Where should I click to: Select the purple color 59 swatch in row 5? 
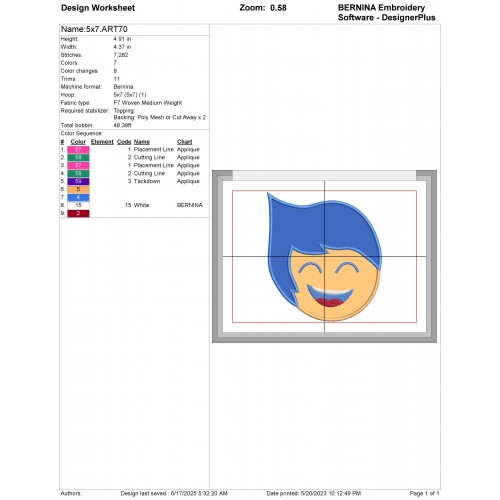tap(78, 181)
